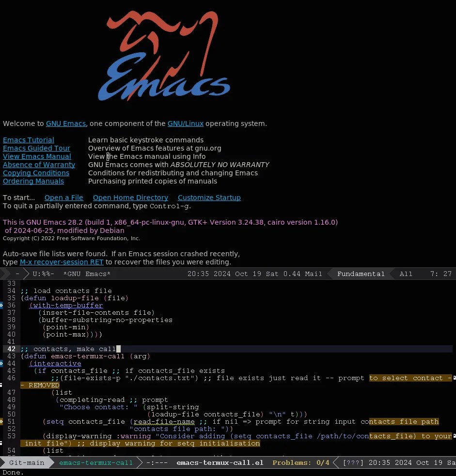
Task: Click 'Done.' message in echo area
Action: point(13,472)
